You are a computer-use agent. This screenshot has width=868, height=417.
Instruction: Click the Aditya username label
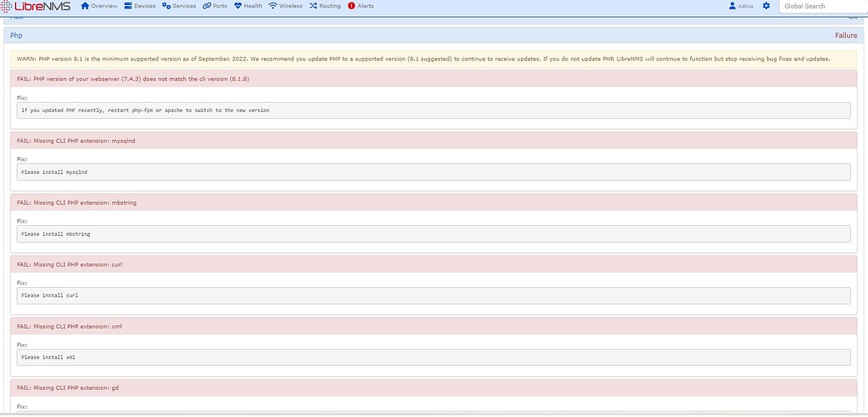(x=746, y=7)
